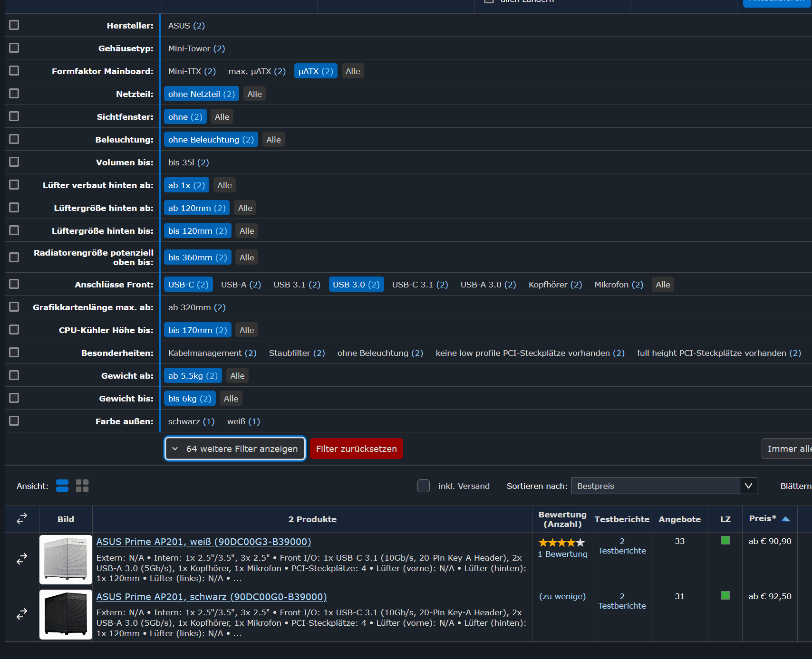Image resolution: width=812 pixels, height=659 pixels.
Task: Select the µATX mainboard filter
Action: (x=316, y=71)
